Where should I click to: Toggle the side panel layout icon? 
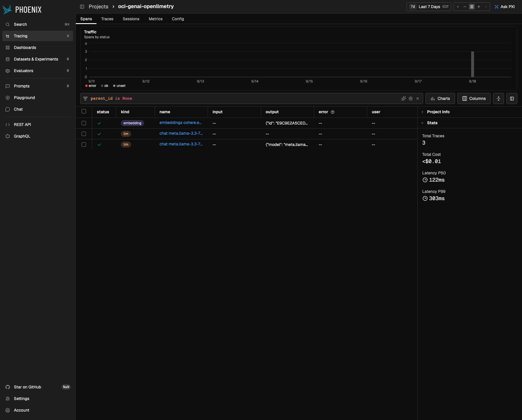(x=512, y=98)
